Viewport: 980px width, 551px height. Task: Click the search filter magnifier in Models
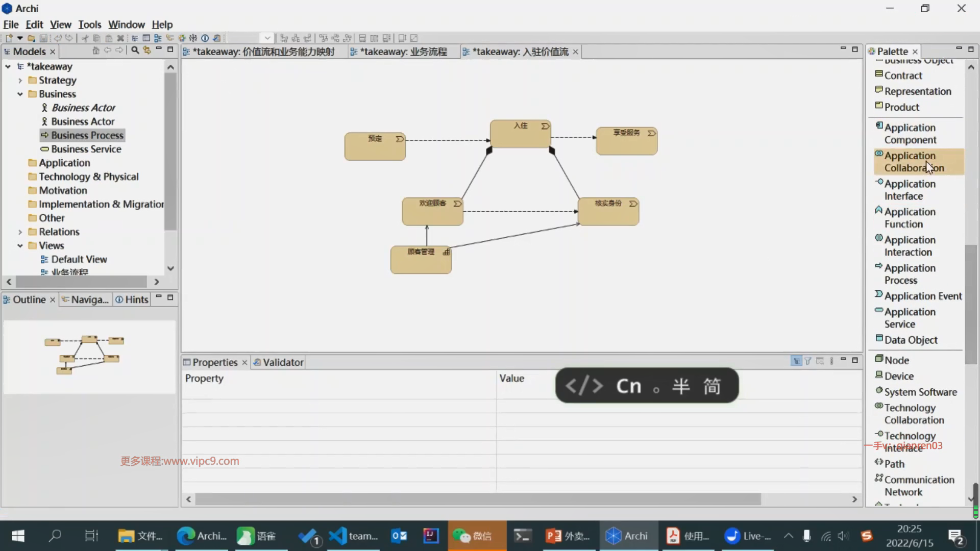[x=135, y=51]
